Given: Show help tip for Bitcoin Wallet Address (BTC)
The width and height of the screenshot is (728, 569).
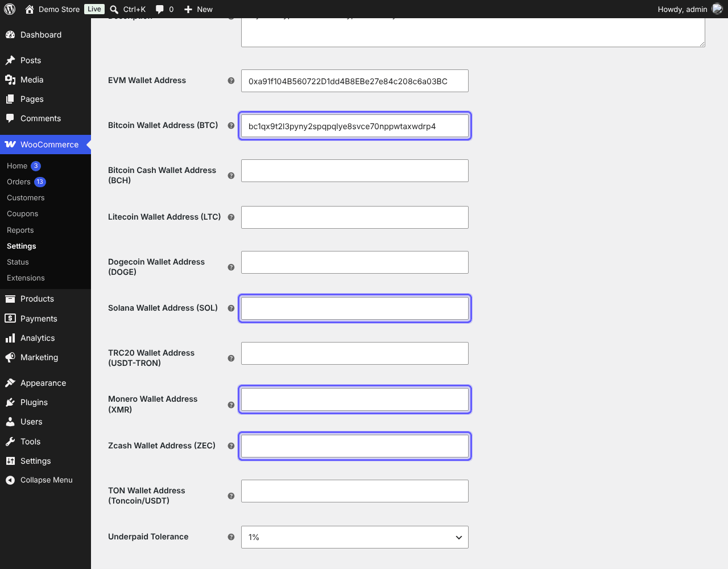Looking at the screenshot, I should click(231, 126).
